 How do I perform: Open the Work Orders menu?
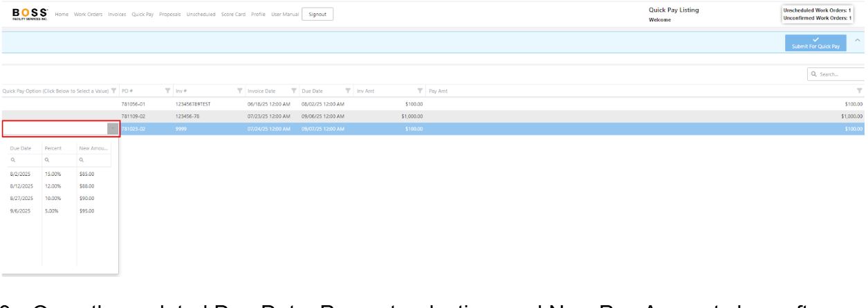tap(89, 15)
